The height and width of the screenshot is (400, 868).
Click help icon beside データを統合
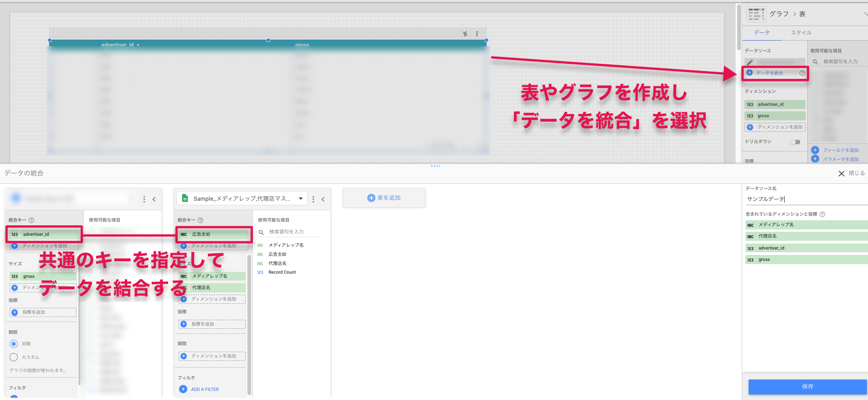tap(802, 73)
